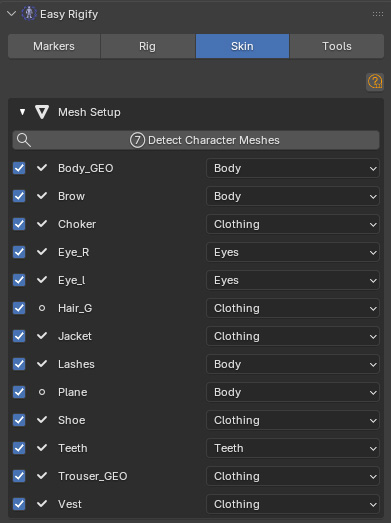Viewport: 391px width, 523px height.
Task: Open the Brow type dropdown
Action: (293, 196)
